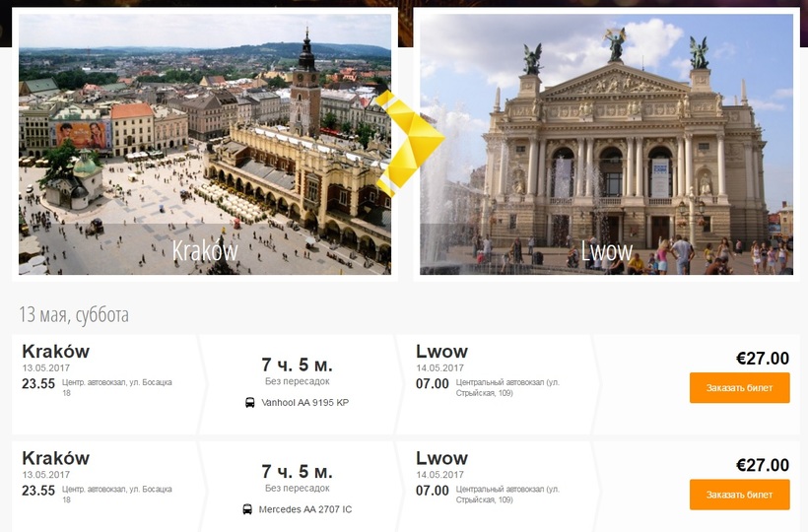Open the Lwow opera house photo
Image resolution: width=808 pixels, height=532 pixels.
pyautogui.click(x=607, y=144)
